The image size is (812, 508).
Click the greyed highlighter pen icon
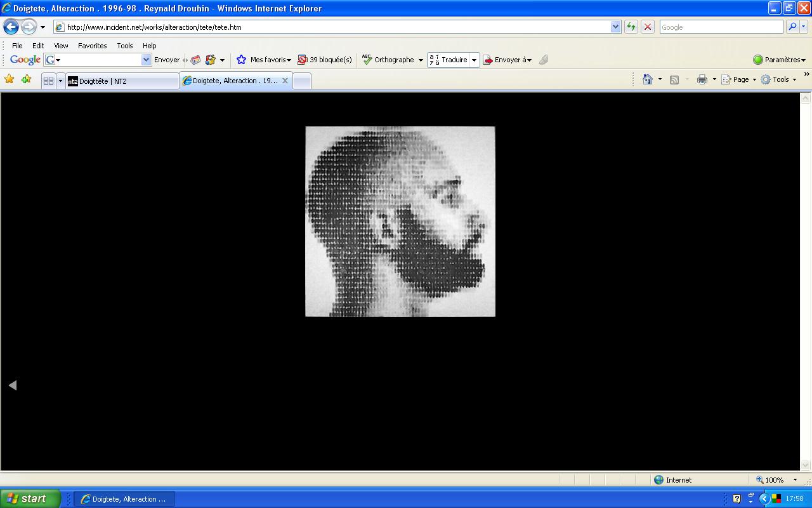[x=543, y=60]
